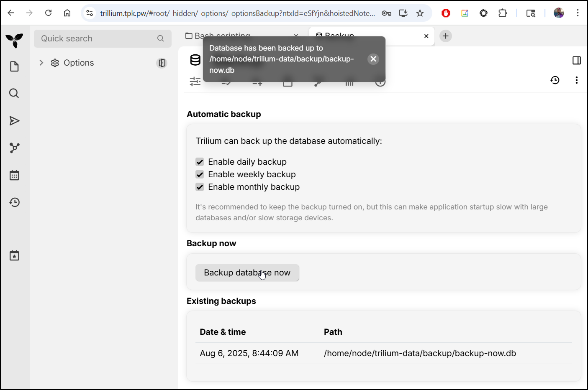The width and height of the screenshot is (588, 390).
Task: Click install app icon in address bar
Action: pos(403,13)
